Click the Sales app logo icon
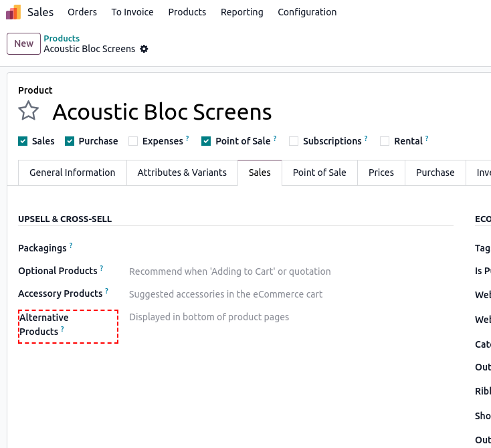 tap(13, 12)
